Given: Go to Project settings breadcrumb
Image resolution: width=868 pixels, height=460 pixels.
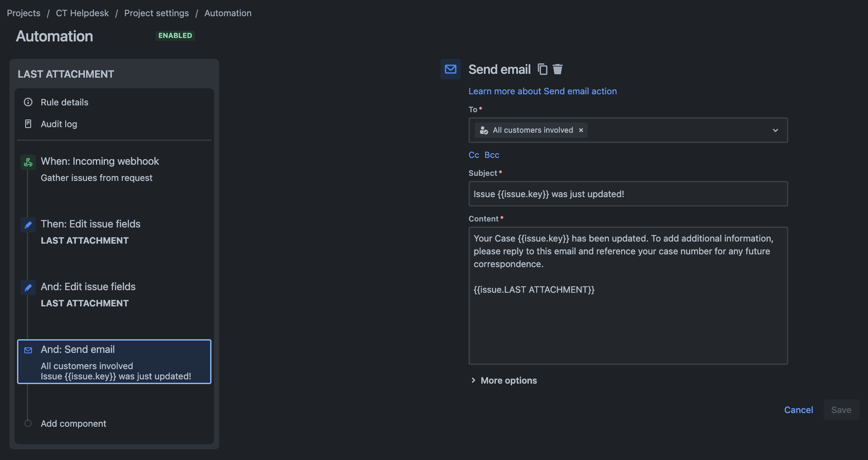Looking at the screenshot, I should pyautogui.click(x=156, y=13).
